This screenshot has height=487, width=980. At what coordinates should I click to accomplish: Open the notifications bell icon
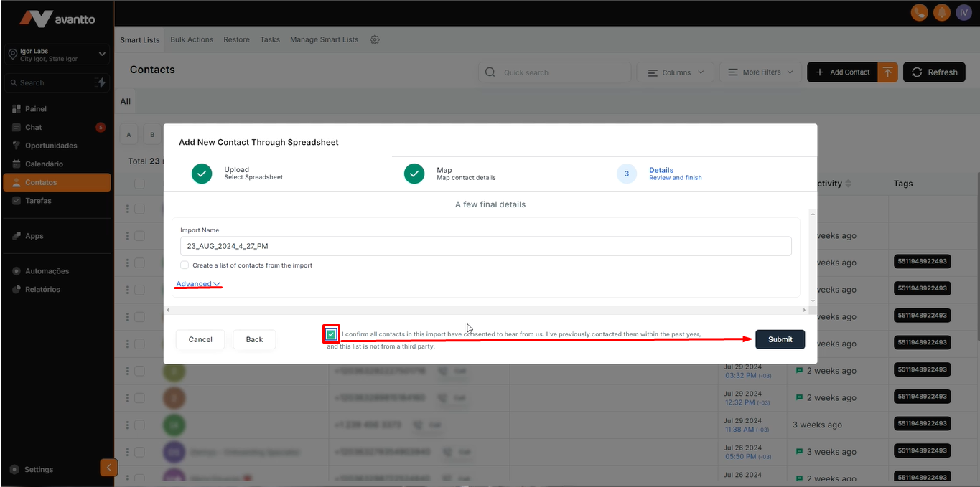click(941, 12)
